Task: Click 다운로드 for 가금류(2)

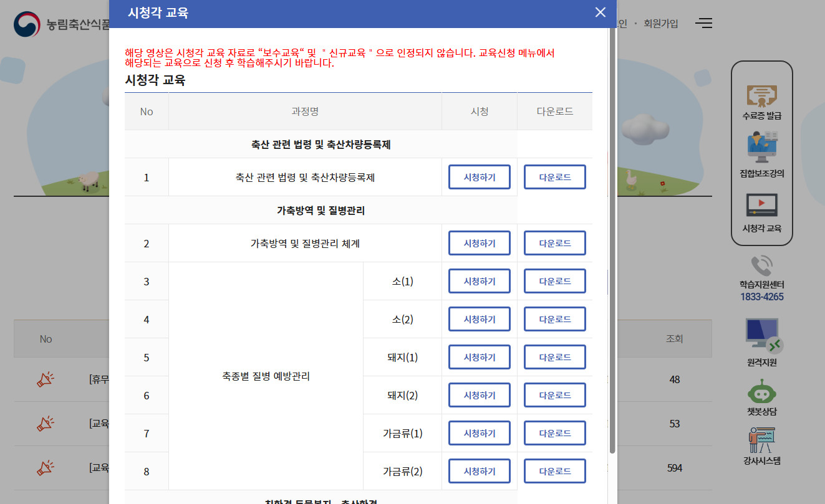Action: 554,471
